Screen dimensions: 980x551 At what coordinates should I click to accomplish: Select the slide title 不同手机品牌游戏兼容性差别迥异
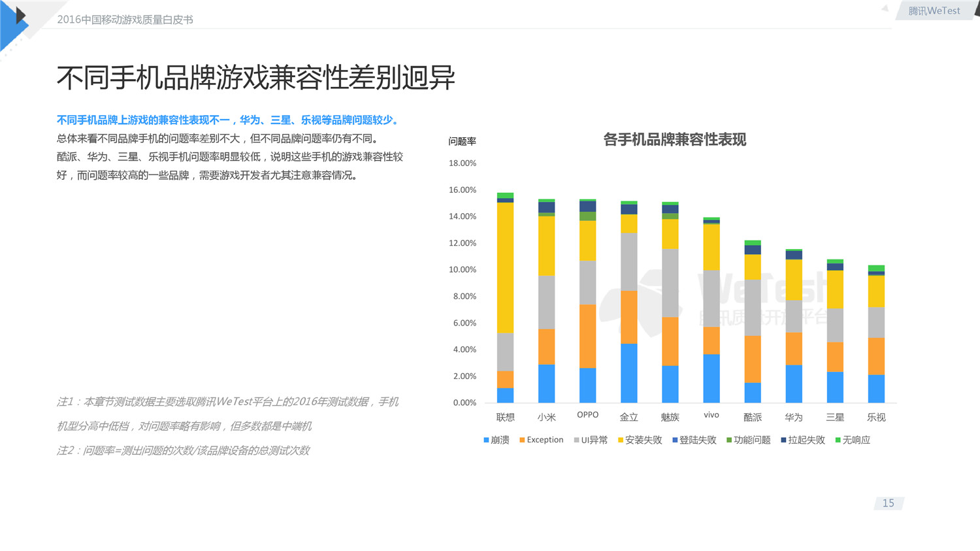[255, 78]
